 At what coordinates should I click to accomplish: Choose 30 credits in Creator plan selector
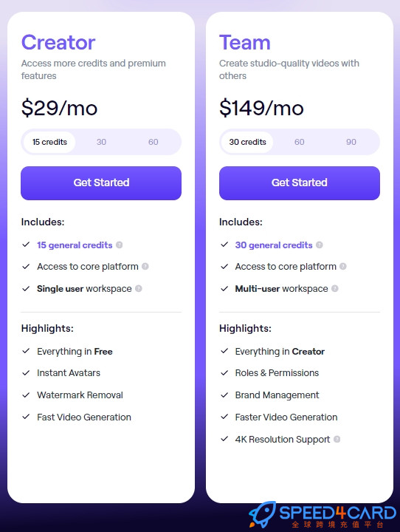(x=101, y=142)
